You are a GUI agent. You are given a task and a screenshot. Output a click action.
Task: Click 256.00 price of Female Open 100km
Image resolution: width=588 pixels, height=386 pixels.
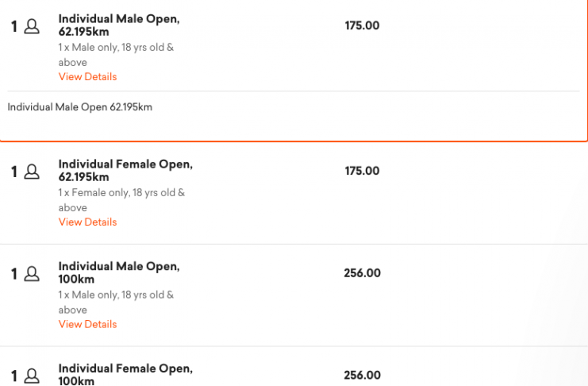point(362,375)
